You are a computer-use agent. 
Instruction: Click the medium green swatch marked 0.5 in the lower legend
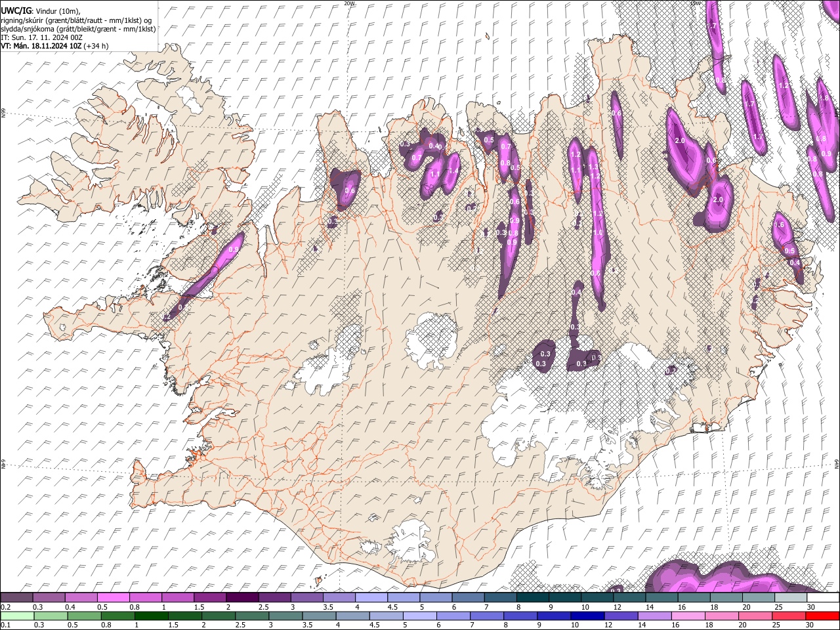click(x=84, y=616)
